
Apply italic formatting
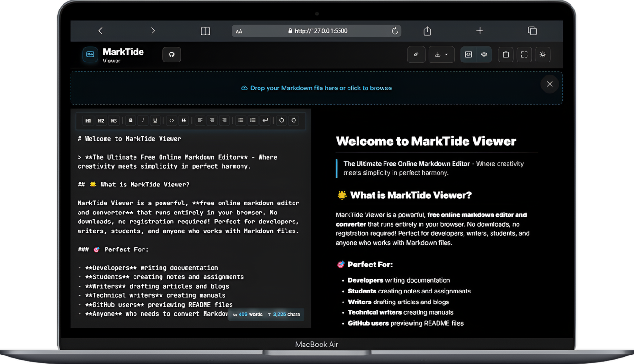tap(143, 121)
